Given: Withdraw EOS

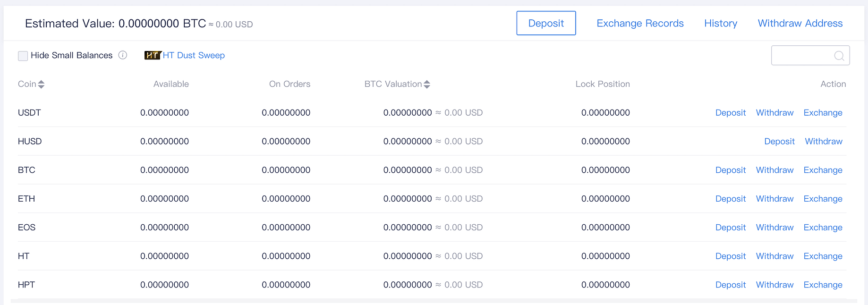Looking at the screenshot, I should tap(774, 228).
